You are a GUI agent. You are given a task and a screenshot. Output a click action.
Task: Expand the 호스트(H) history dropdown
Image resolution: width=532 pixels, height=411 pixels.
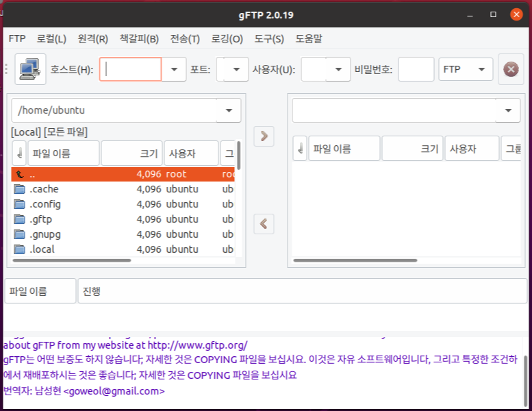pyautogui.click(x=174, y=69)
